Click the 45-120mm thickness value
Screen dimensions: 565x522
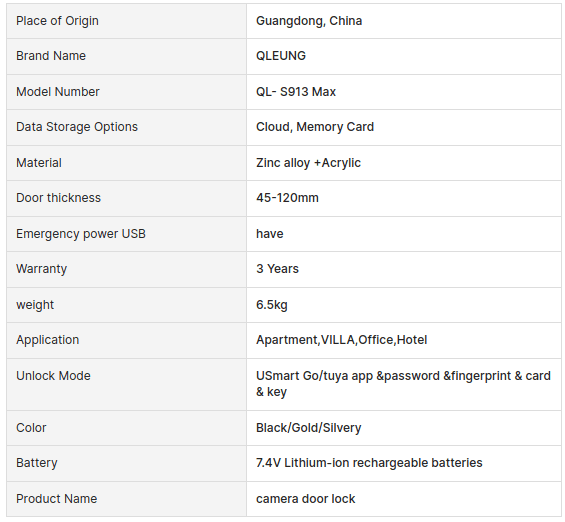tap(287, 198)
